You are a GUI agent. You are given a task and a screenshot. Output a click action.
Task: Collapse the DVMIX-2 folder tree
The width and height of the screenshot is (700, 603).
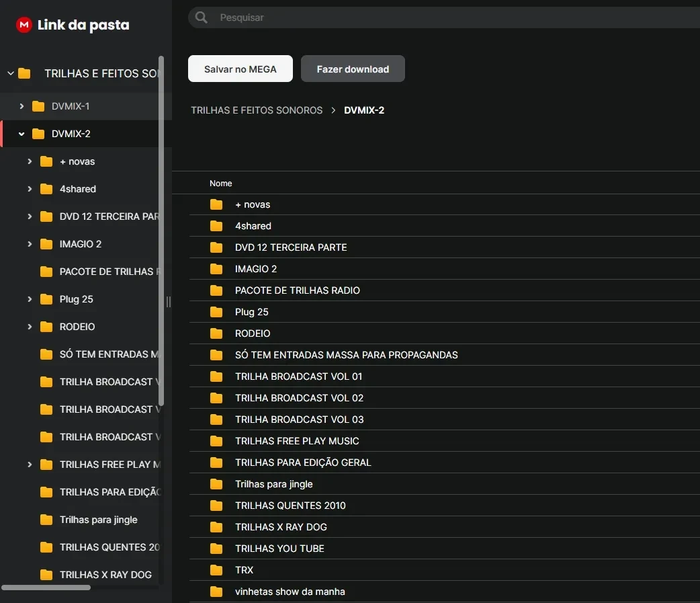22,134
